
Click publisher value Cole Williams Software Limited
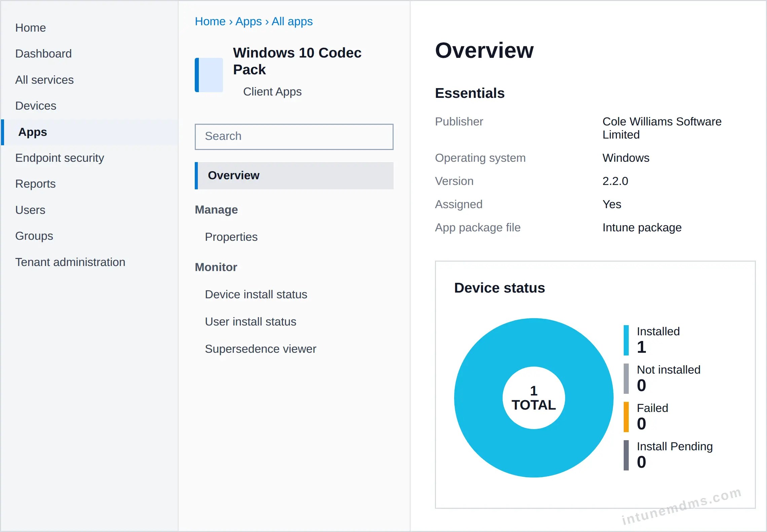click(662, 128)
